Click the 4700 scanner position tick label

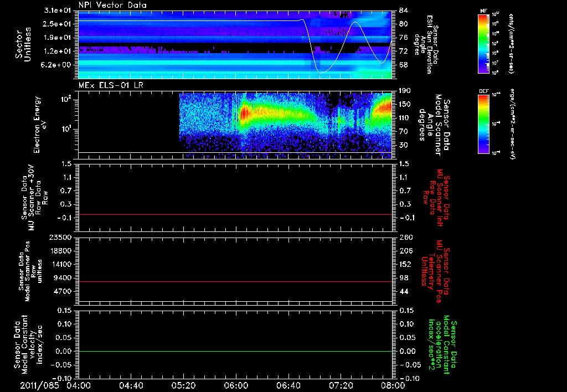click(x=63, y=292)
